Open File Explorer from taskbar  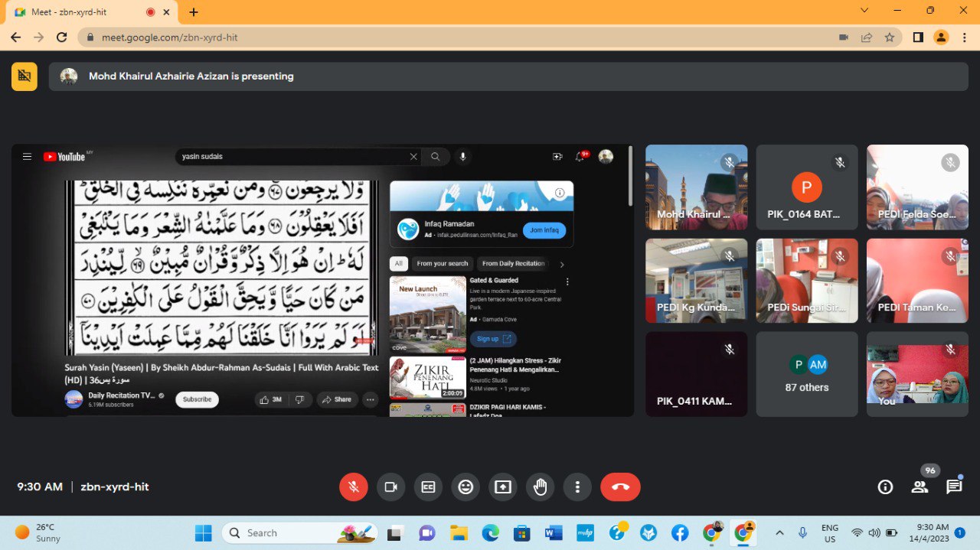(x=459, y=533)
